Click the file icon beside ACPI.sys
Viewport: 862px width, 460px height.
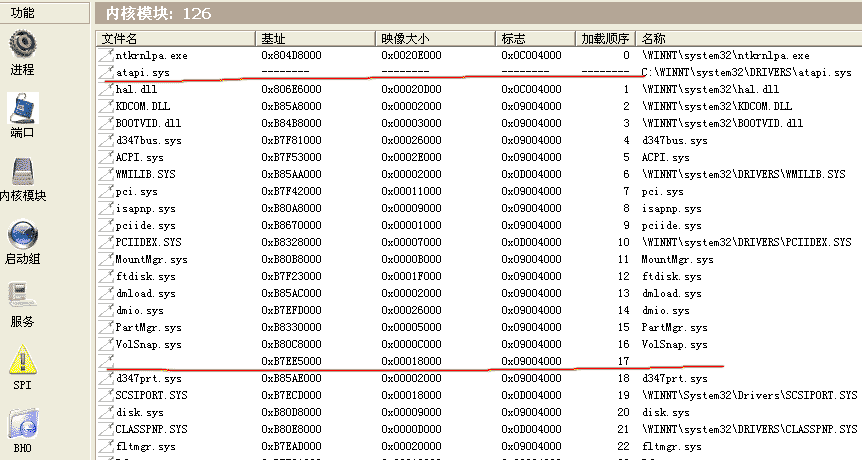(x=106, y=157)
